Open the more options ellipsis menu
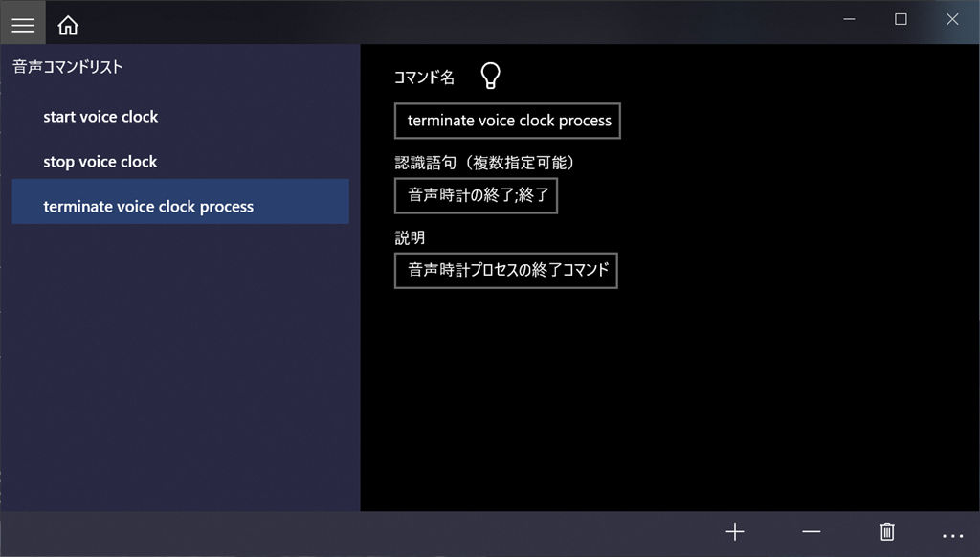The height and width of the screenshot is (557, 980). 952,535
